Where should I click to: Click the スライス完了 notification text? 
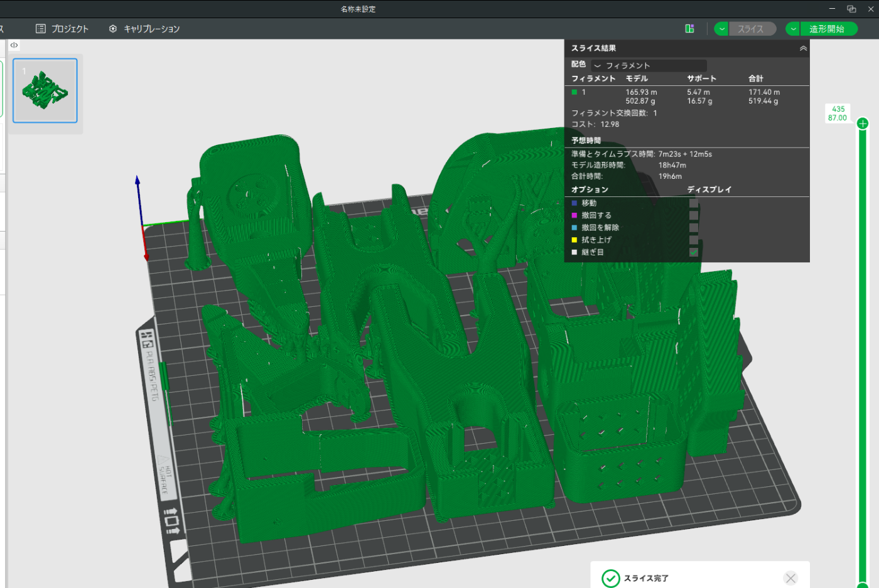[646, 579]
